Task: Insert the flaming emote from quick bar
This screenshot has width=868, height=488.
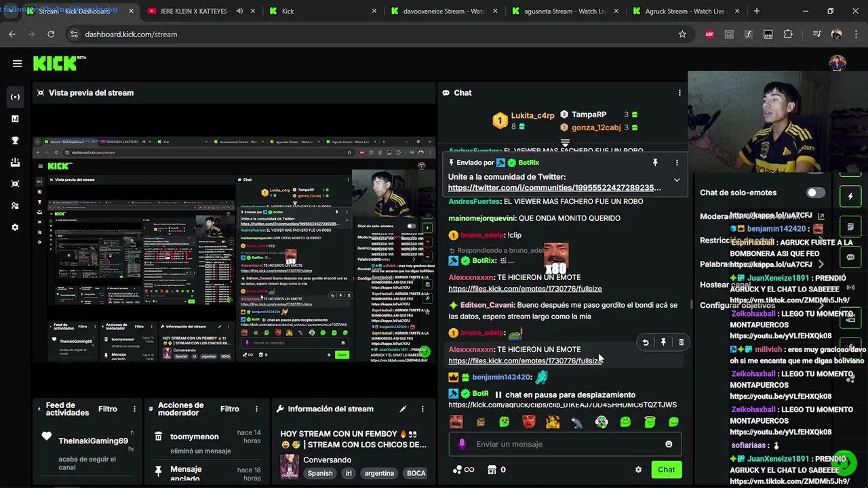Action: point(553,422)
